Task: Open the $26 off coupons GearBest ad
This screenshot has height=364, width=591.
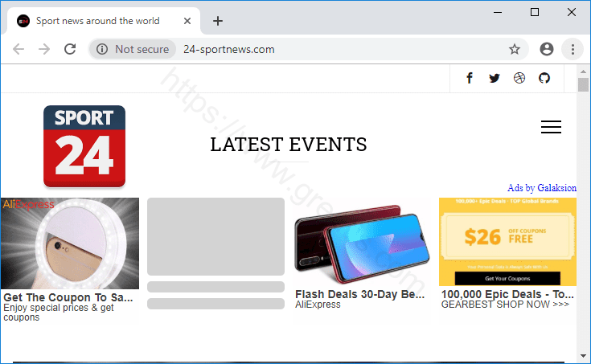Action: [507, 242]
